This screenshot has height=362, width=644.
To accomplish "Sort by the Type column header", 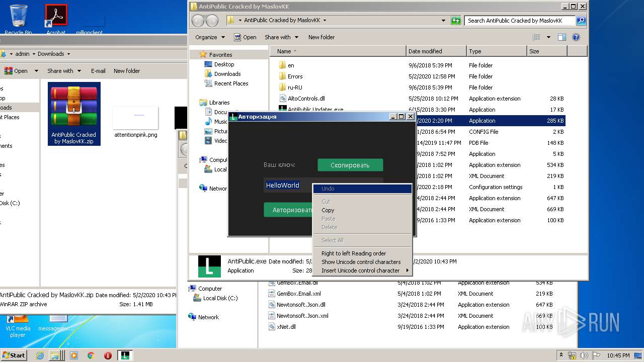I will click(497, 51).
